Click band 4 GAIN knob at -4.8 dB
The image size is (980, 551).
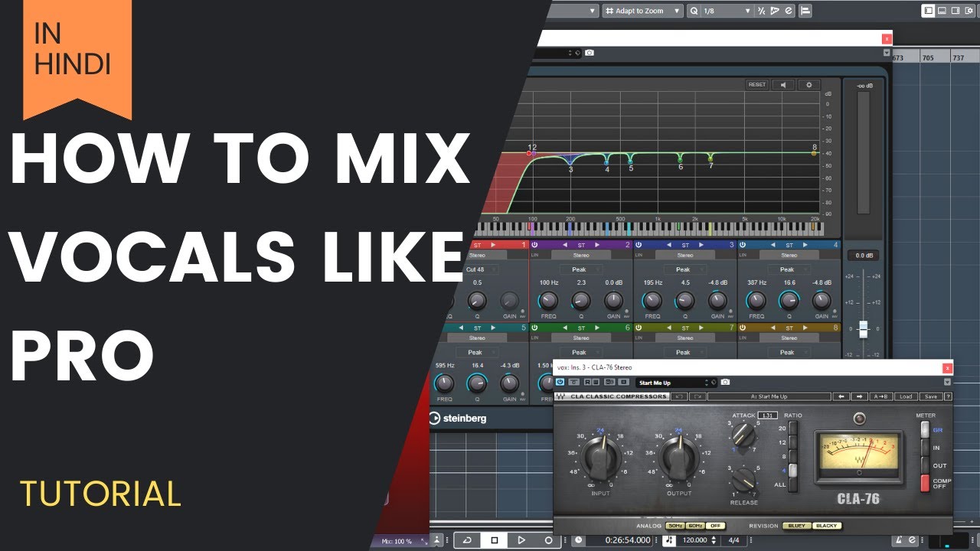822,301
